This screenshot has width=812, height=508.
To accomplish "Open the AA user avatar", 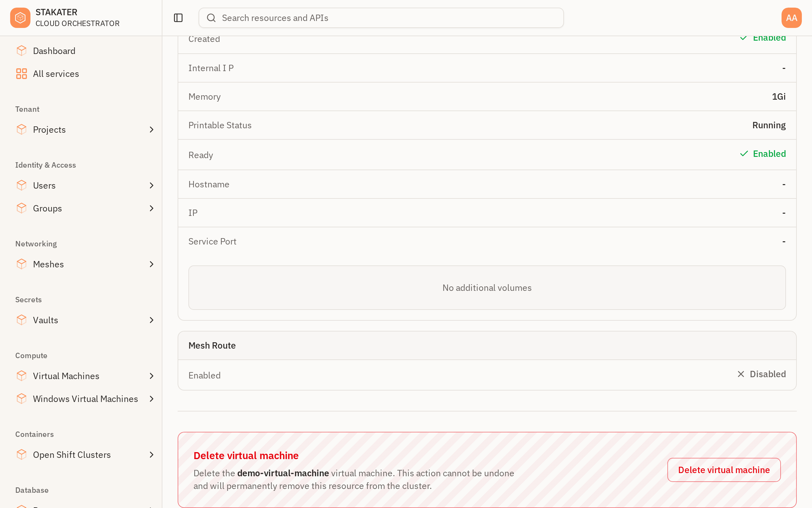I will tap(791, 18).
